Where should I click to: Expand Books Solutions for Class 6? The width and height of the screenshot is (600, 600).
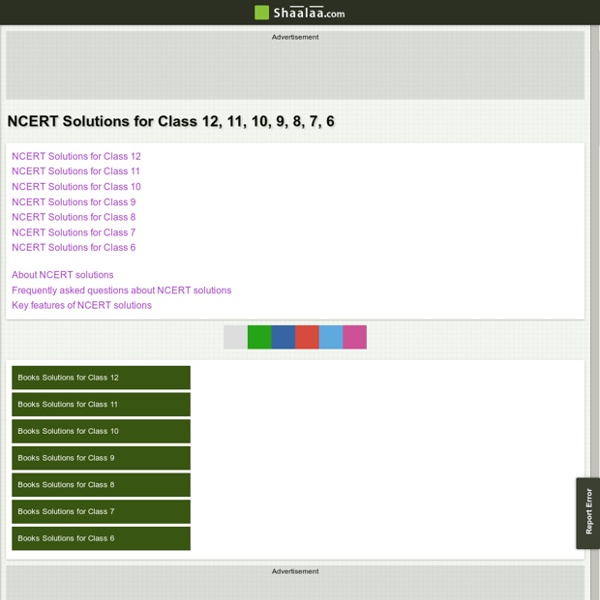101,538
